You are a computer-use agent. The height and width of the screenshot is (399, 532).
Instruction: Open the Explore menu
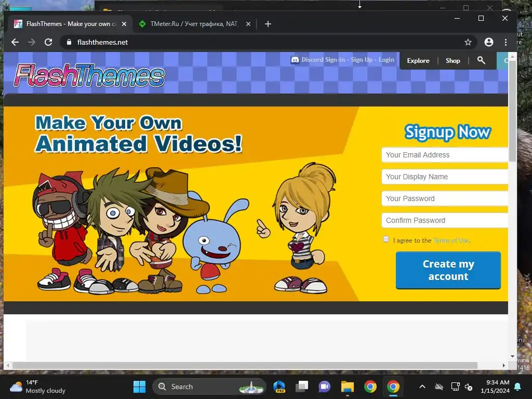(418, 61)
